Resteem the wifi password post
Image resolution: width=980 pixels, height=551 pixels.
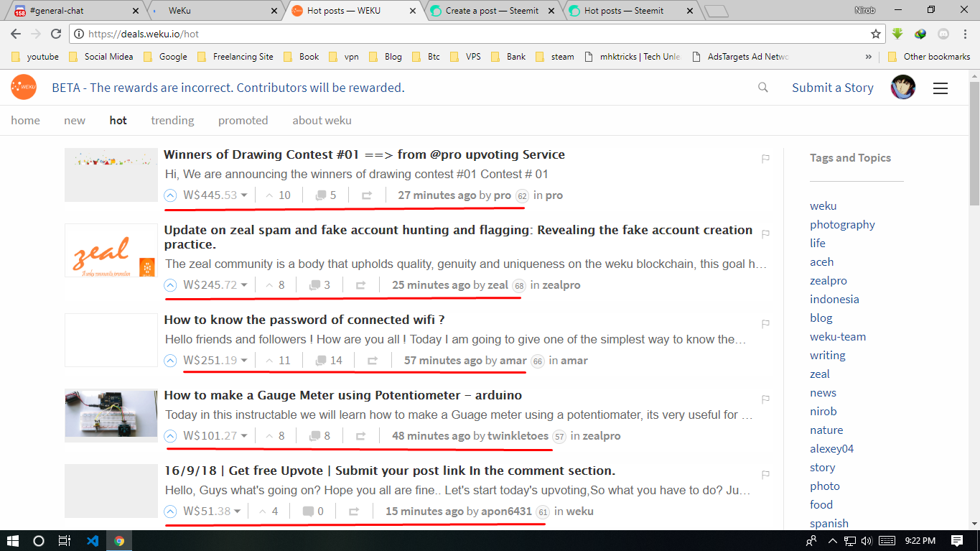372,361
